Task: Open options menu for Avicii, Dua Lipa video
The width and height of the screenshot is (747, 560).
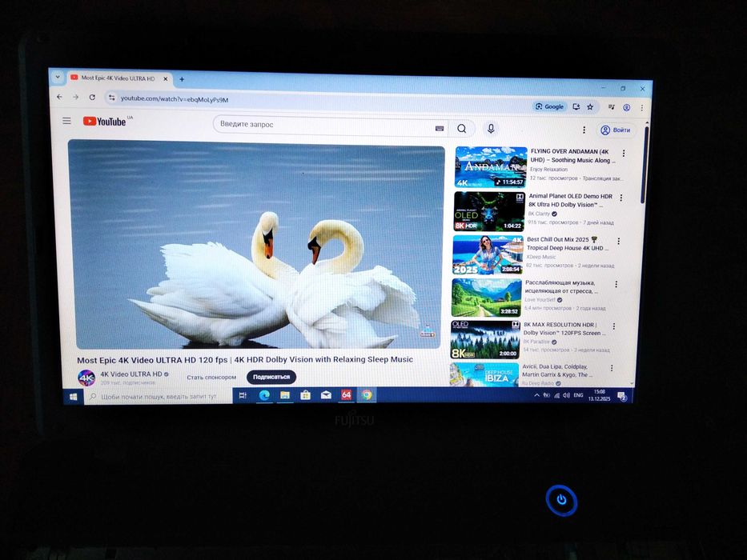Action: [x=612, y=368]
